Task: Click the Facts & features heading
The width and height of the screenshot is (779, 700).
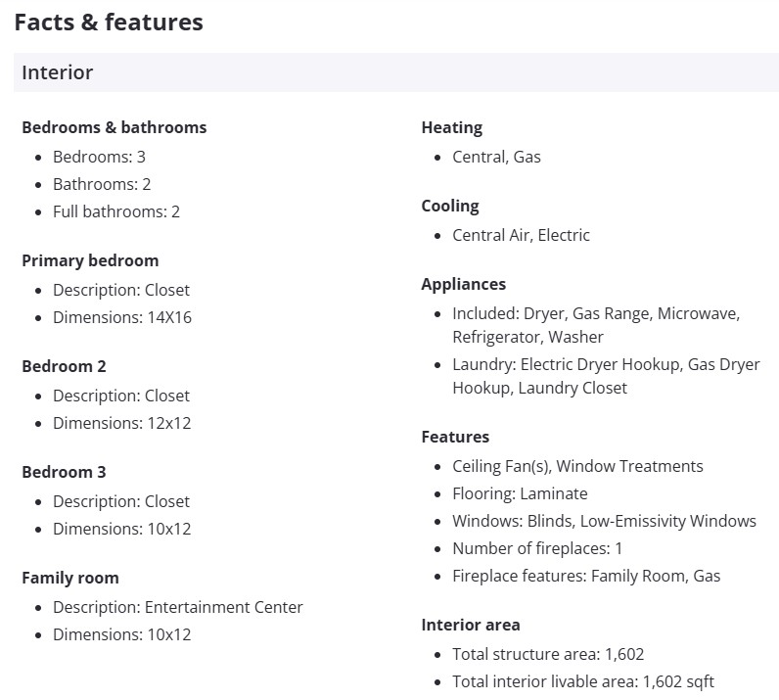Action: click(x=109, y=23)
